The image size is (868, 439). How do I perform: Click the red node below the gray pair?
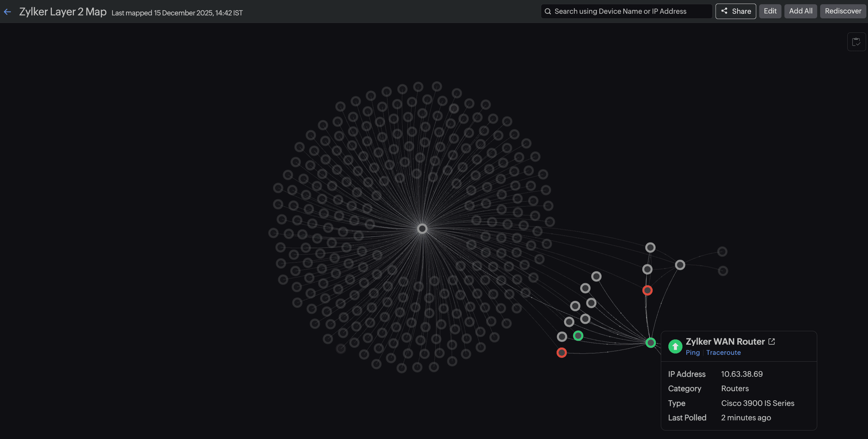pyautogui.click(x=647, y=290)
